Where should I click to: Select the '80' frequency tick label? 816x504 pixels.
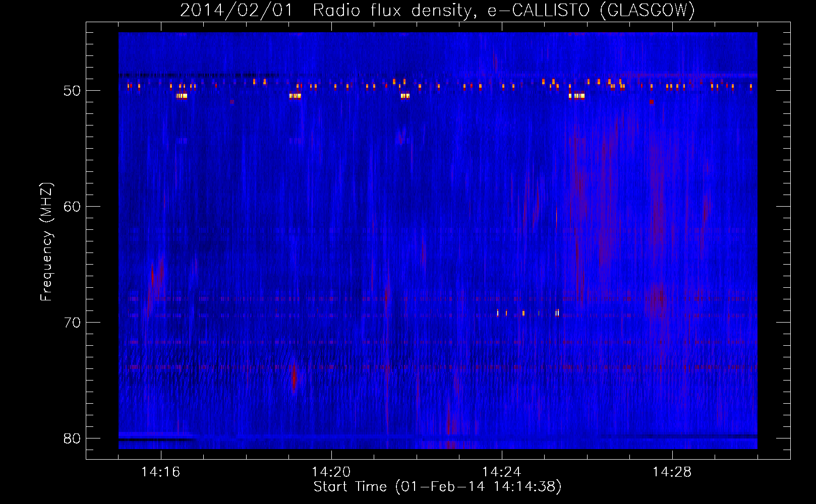click(72, 438)
